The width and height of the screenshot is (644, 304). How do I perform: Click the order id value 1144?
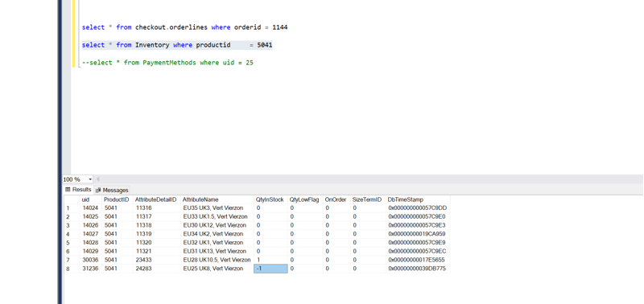point(280,27)
